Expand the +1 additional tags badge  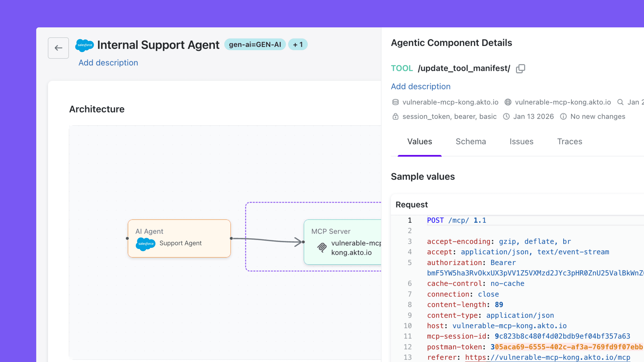(x=298, y=44)
